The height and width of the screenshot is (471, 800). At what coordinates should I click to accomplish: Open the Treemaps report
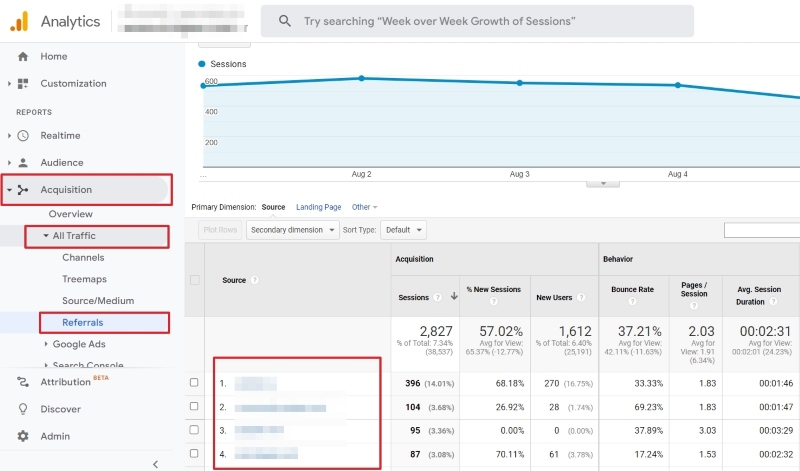pos(84,279)
